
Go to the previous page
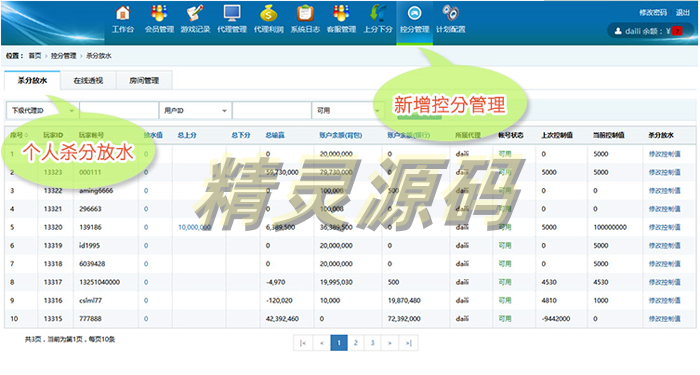pos(321,343)
